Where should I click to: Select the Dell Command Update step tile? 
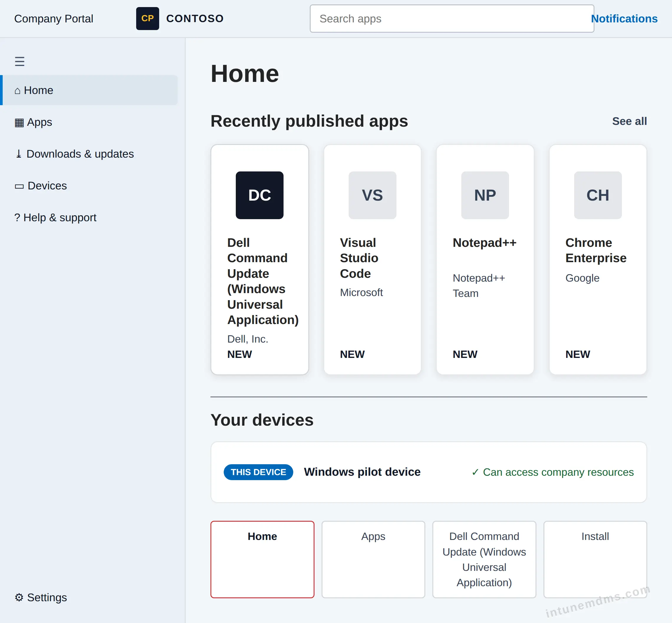click(484, 559)
